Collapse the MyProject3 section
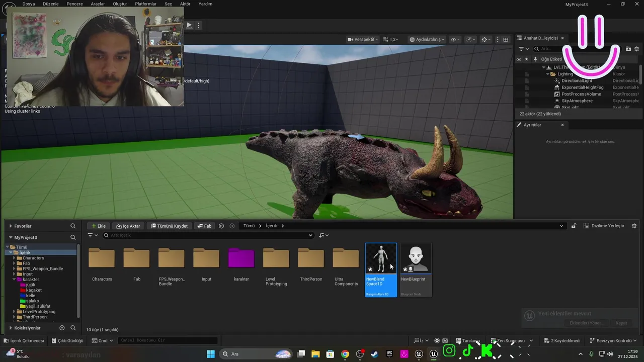The image size is (644, 362). tap(10, 237)
